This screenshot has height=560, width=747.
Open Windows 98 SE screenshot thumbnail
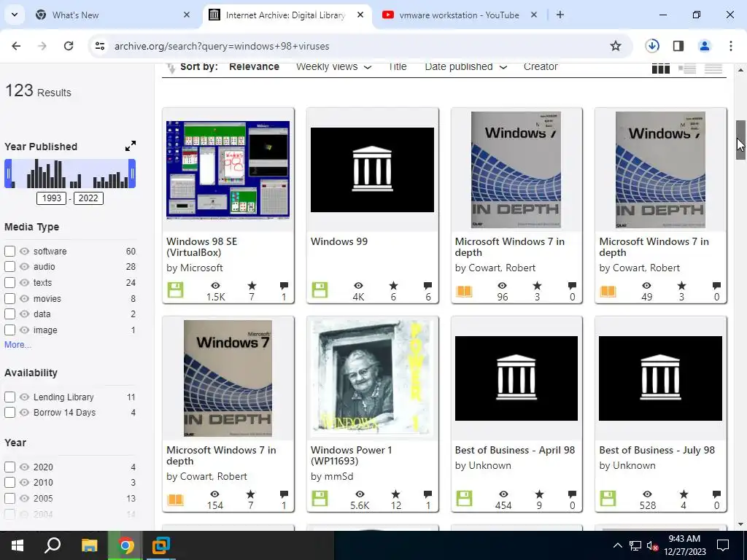tap(228, 169)
